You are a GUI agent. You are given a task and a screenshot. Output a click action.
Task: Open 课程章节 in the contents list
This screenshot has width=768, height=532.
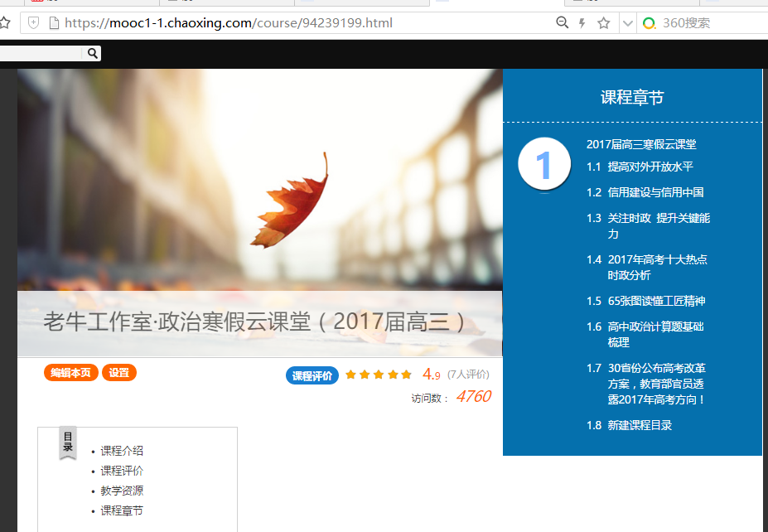coord(122,511)
